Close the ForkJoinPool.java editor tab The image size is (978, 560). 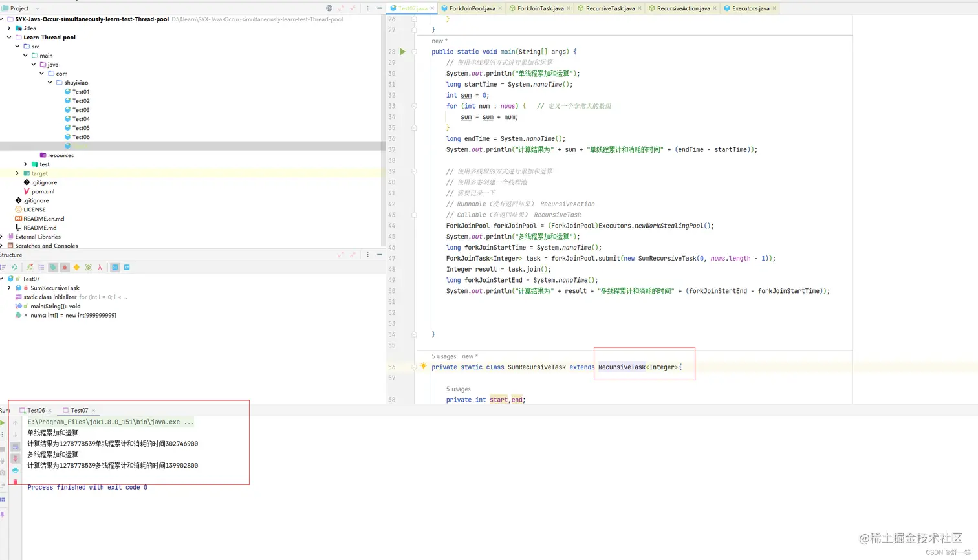(500, 8)
